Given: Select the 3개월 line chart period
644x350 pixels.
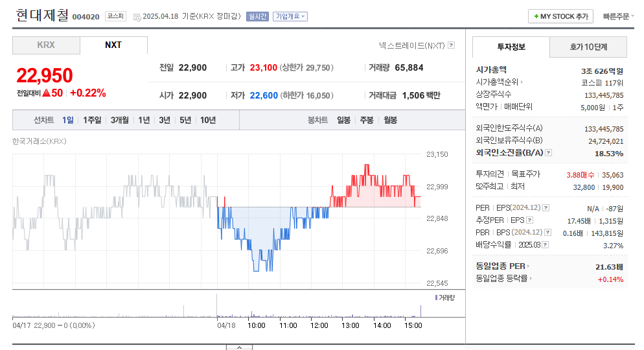Looking at the screenshot, I should point(119,120).
